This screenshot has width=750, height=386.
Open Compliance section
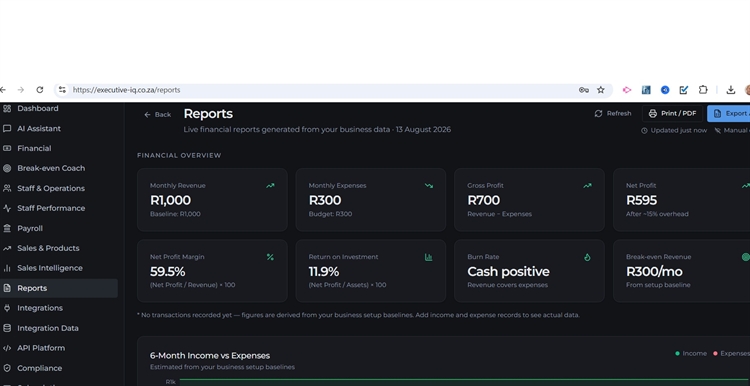[x=39, y=368]
